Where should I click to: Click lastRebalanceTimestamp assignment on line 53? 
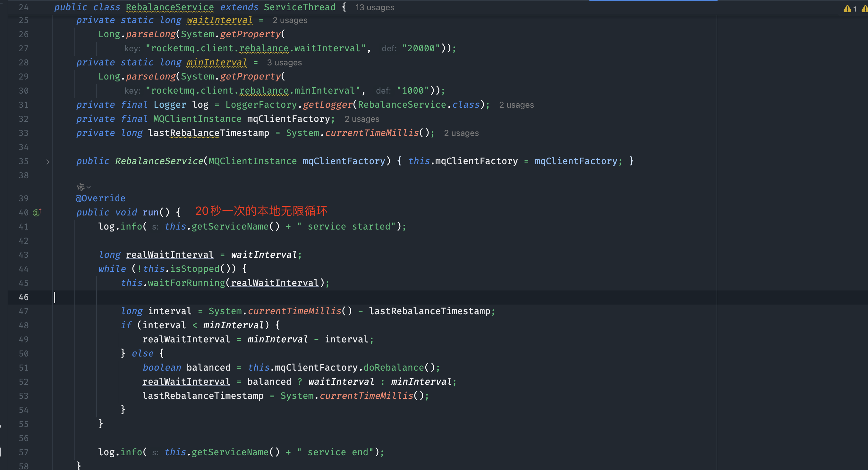pyautogui.click(x=203, y=396)
